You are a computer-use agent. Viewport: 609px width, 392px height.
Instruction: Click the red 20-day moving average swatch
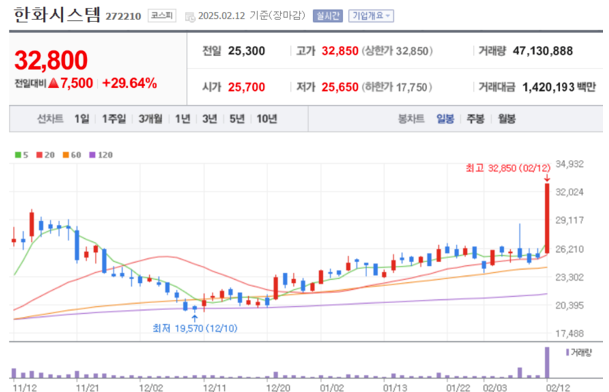pos(39,155)
